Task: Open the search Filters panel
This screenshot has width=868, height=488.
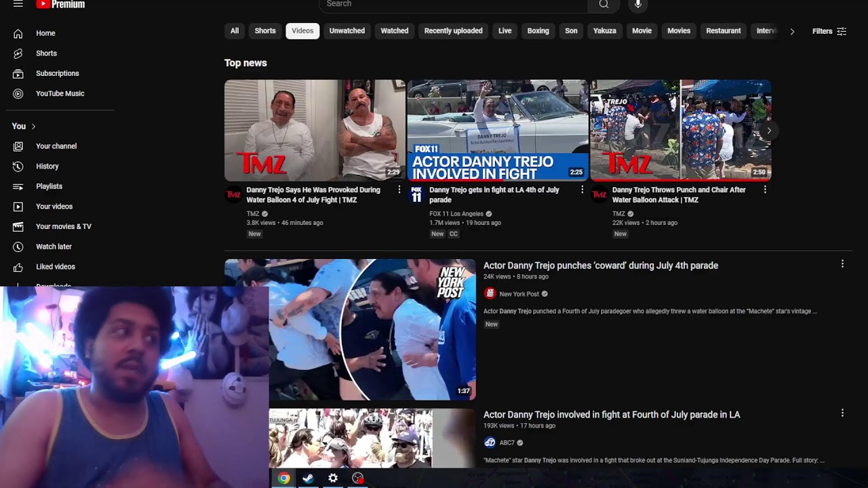Action: 829,31
